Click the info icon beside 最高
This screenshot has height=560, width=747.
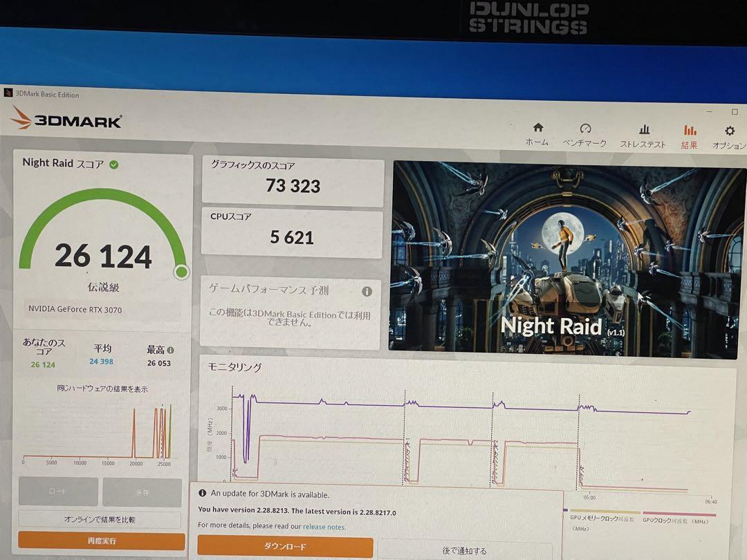(x=171, y=350)
